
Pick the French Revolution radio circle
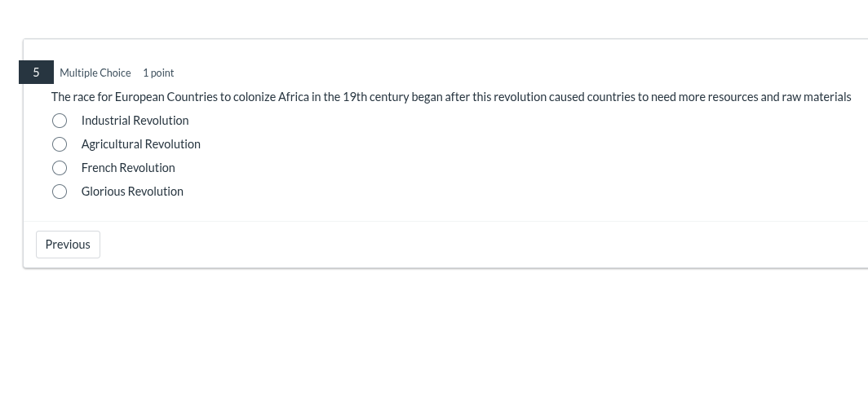point(60,168)
